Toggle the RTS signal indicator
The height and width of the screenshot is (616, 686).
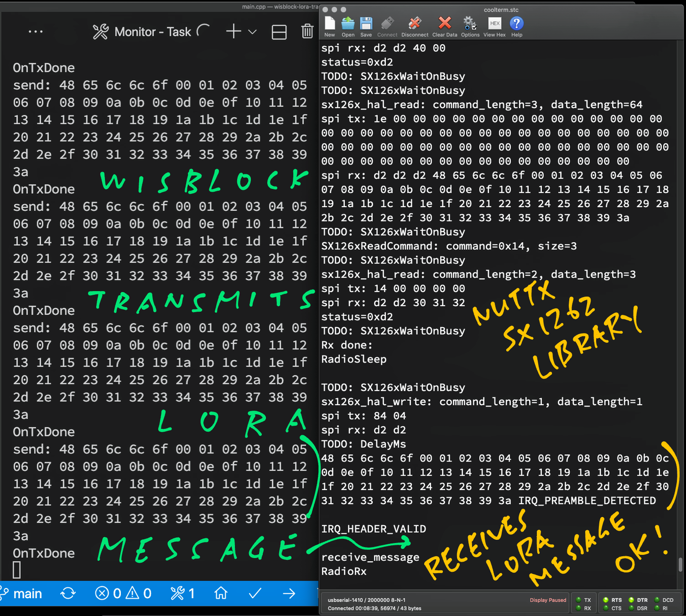pos(606,600)
